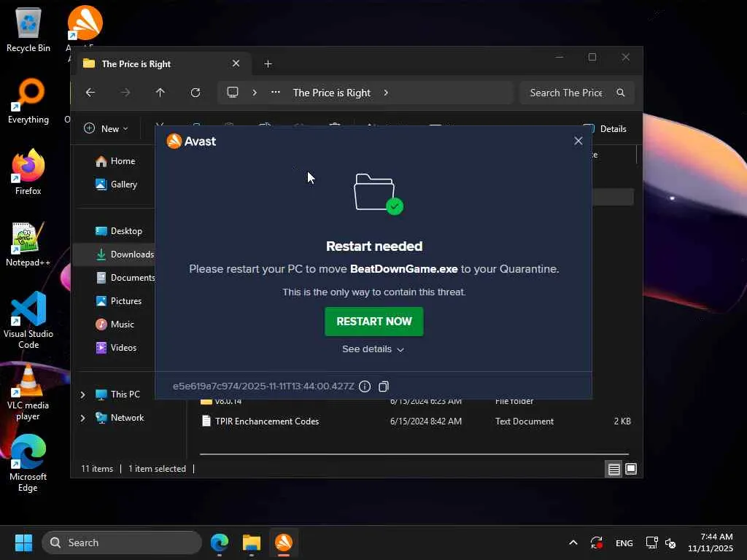
Task: Click The Price is Right breadcrumb
Action: click(x=332, y=93)
